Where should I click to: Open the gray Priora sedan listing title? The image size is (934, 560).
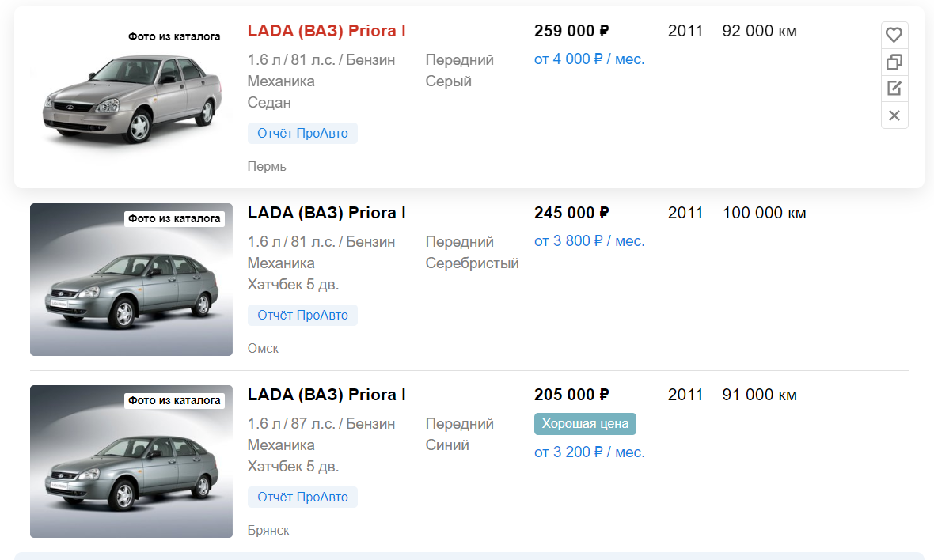[x=326, y=31]
